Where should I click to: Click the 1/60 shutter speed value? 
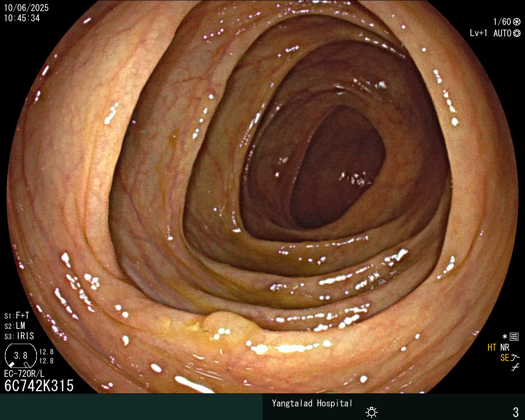(x=502, y=22)
